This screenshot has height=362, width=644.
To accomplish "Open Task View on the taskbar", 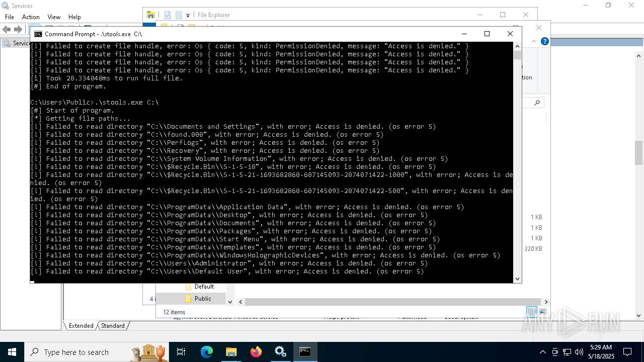I will (x=181, y=352).
